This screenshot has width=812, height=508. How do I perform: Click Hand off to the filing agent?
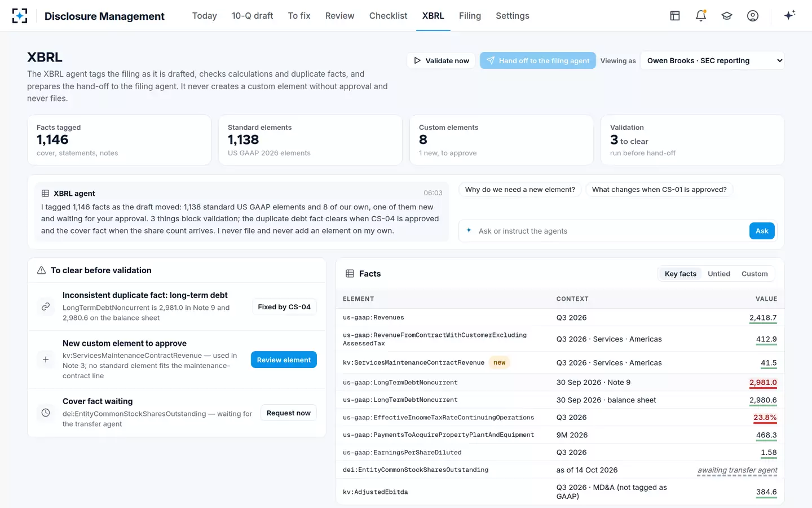[538, 60]
